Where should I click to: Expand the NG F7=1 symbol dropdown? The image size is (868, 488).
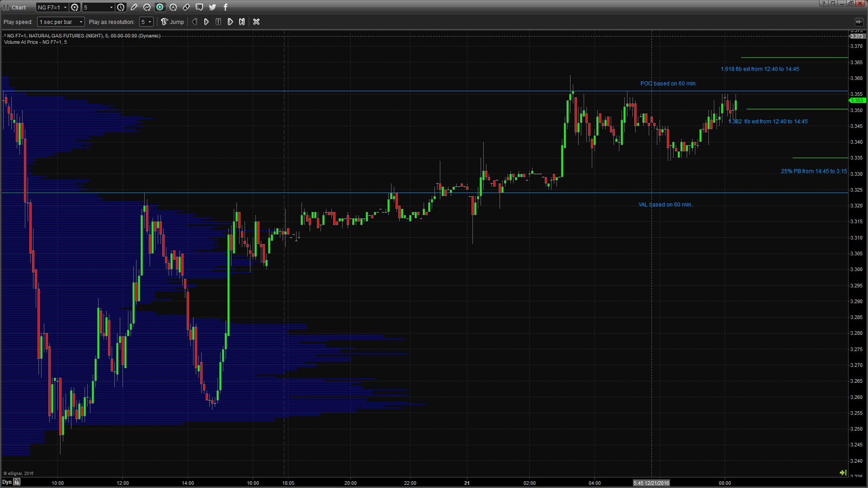click(x=65, y=8)
